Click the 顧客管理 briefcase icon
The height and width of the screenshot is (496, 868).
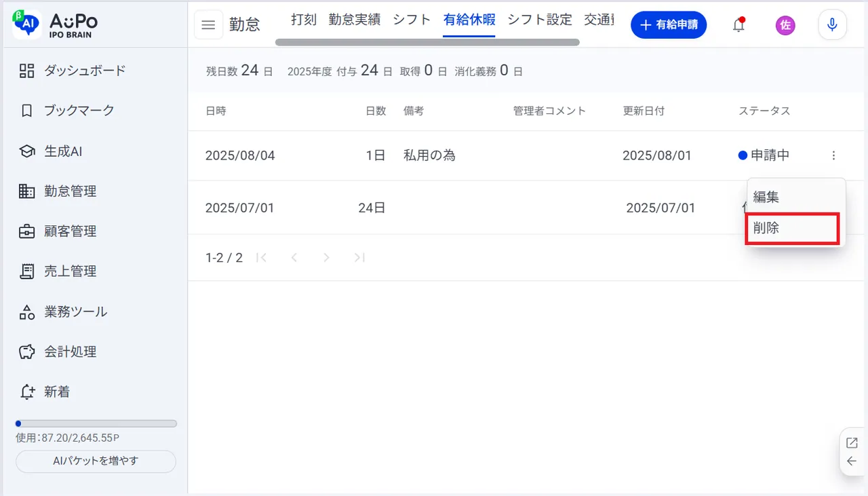[x=26, y=231]
